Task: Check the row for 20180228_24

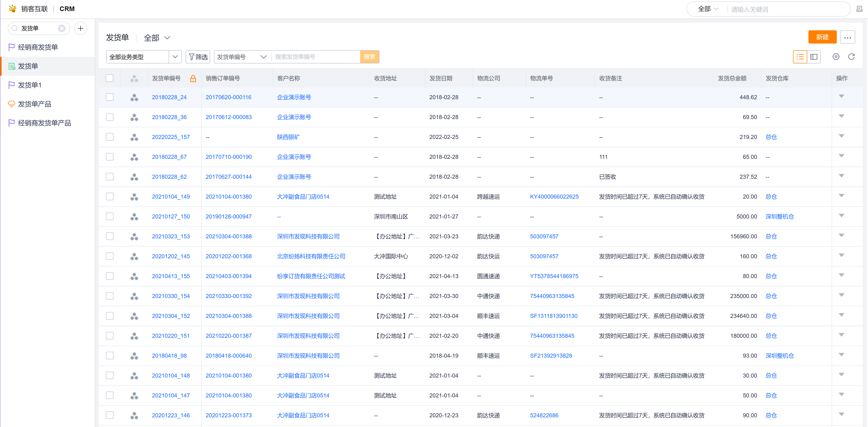Action: (x=109, y=97)
